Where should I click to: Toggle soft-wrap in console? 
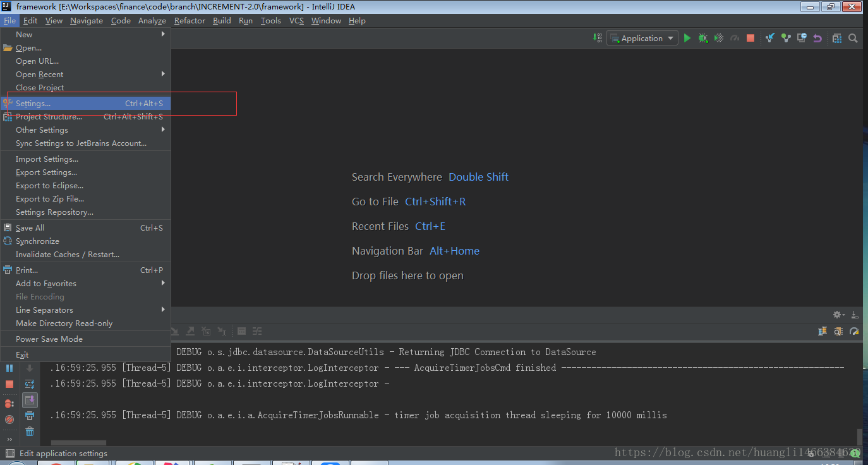coord(30,384)
